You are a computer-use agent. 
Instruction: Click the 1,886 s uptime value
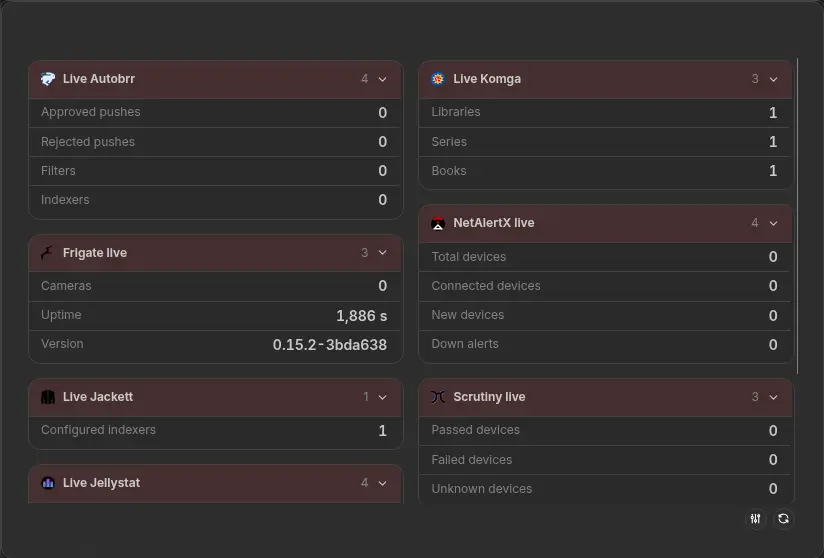pyautogui.click(x=362, y=316)
